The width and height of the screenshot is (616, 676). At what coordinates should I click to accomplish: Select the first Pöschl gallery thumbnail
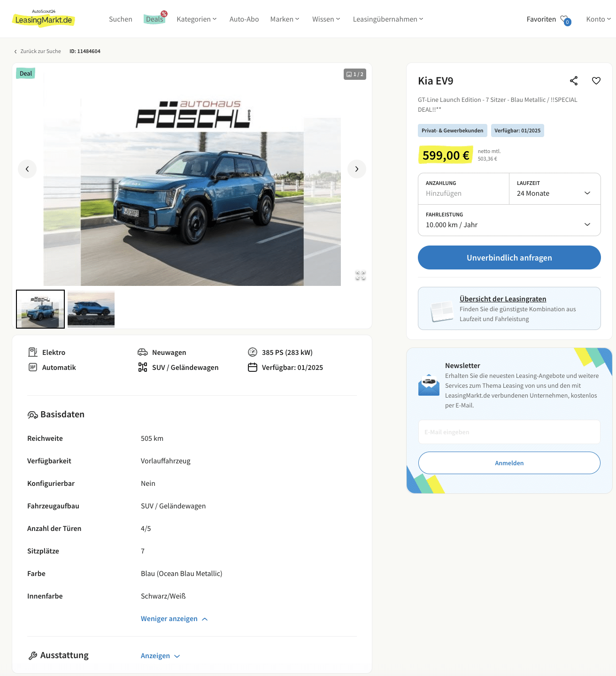[40, 309]
